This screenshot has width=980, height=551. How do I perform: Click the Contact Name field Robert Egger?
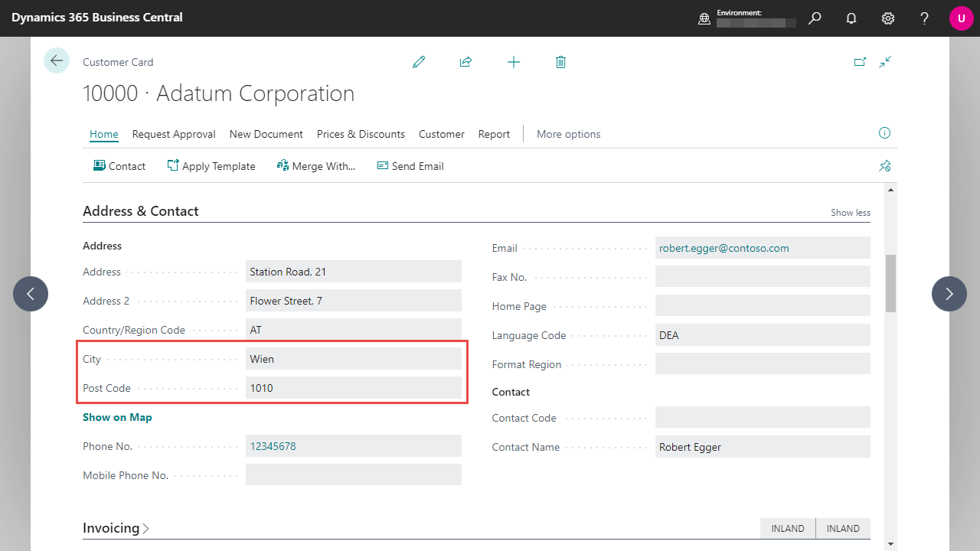click(x=763, y=447)
